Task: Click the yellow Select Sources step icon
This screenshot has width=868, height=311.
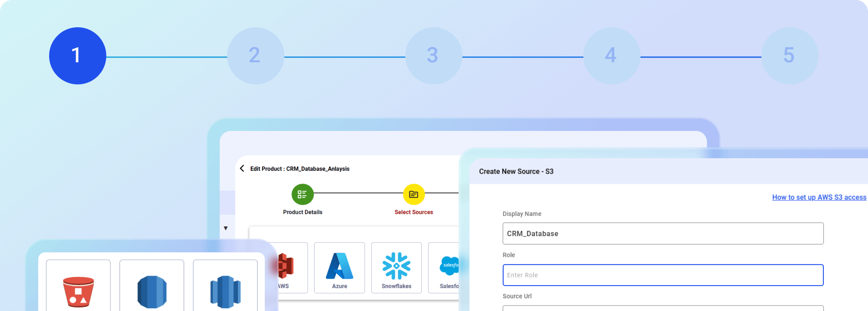Action: [x=414, y=195]
